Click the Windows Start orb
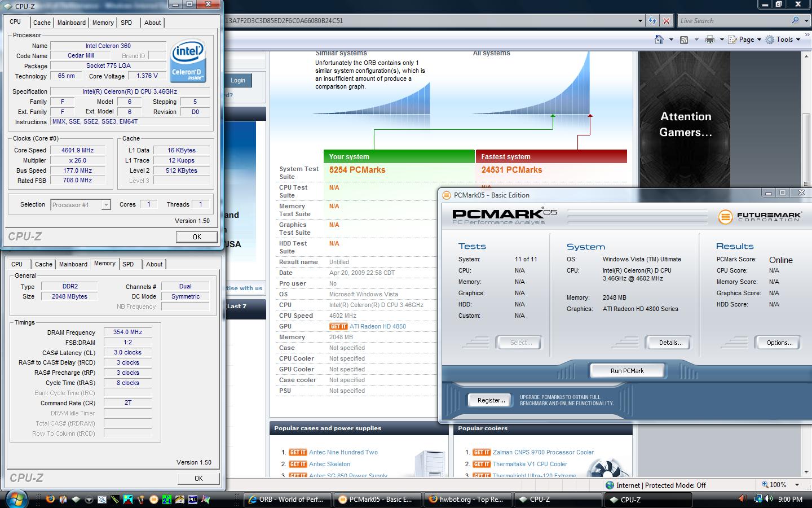 pos(17,498)
